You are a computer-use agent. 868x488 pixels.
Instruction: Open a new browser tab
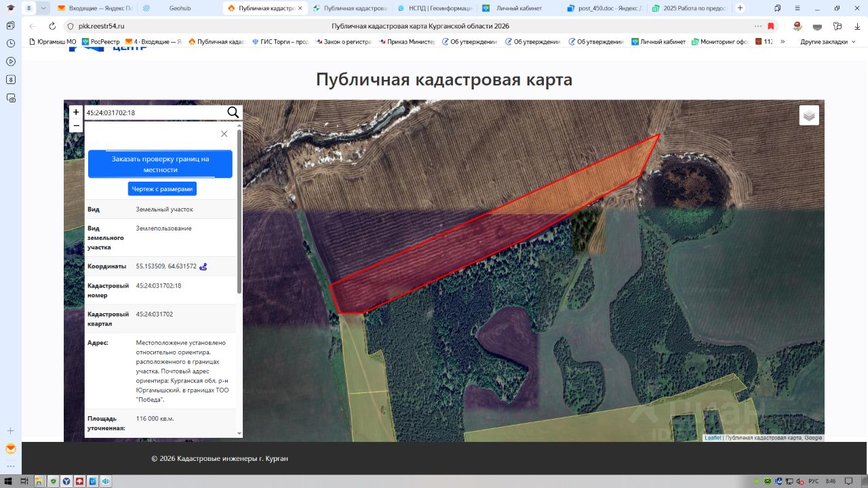point(740,8)
